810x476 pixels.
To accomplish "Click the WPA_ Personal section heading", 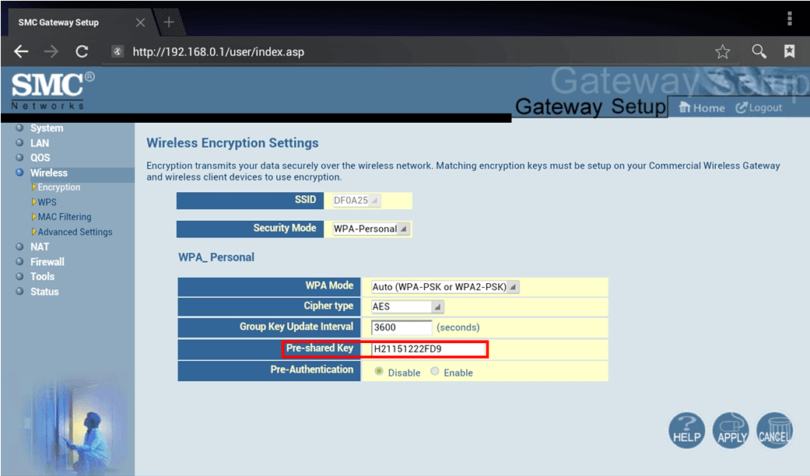I will point(216,257).
